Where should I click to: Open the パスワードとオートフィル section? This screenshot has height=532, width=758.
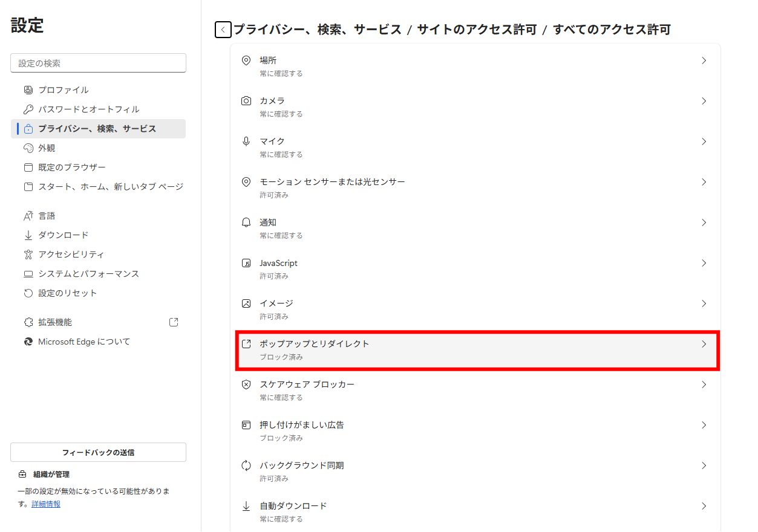(x=99, y=109)
